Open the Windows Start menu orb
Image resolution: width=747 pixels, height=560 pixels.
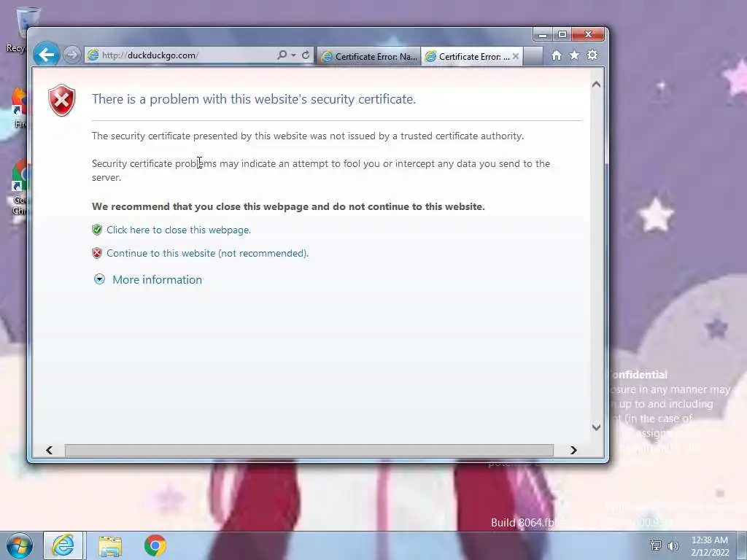(20, 545)
